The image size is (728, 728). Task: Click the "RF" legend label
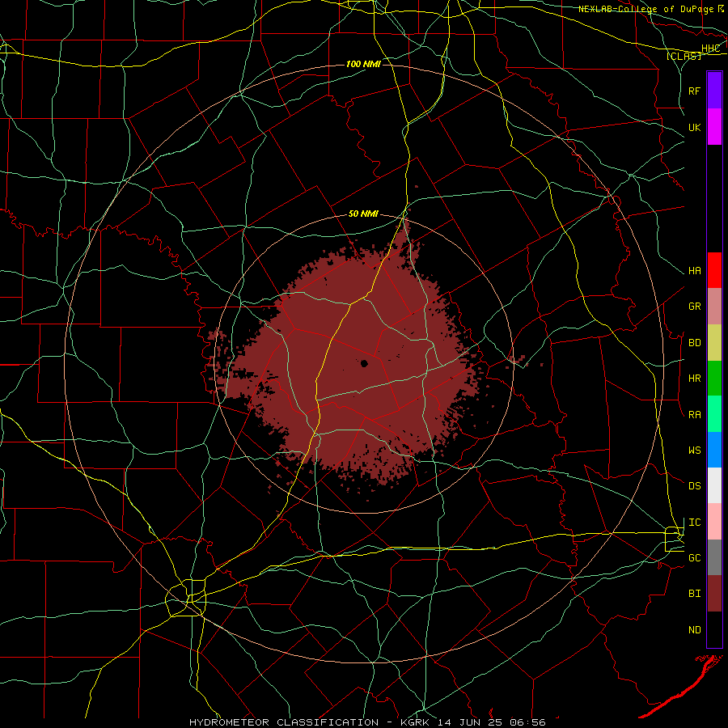click(x=694, y=91)
